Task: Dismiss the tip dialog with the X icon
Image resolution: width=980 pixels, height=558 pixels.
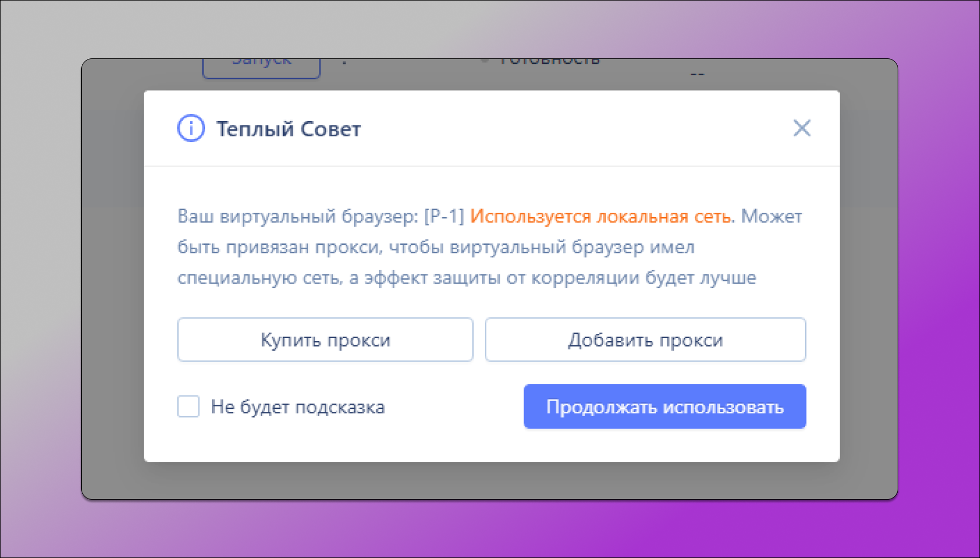Action: 802,128
